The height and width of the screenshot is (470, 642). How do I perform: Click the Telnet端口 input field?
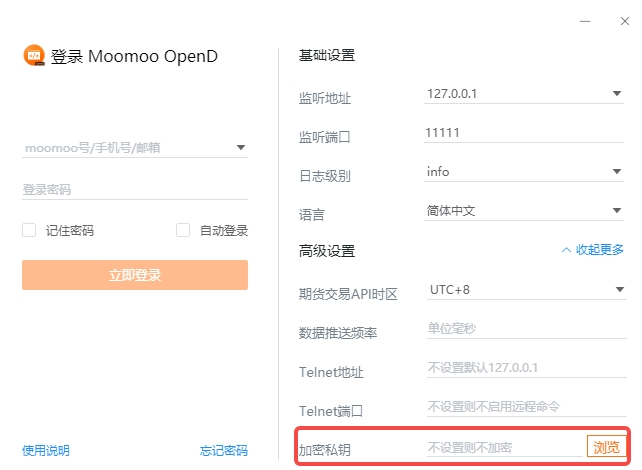pos(524,407)
